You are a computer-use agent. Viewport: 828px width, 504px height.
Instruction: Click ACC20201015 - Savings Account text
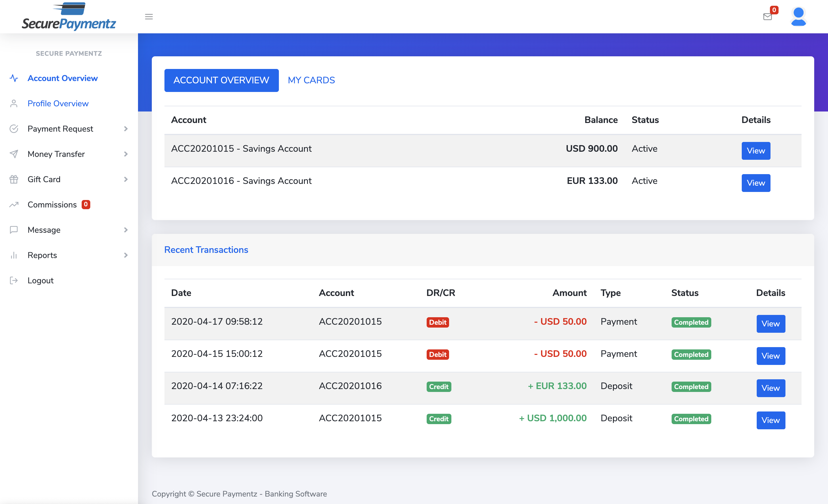[x=241, y=149]
